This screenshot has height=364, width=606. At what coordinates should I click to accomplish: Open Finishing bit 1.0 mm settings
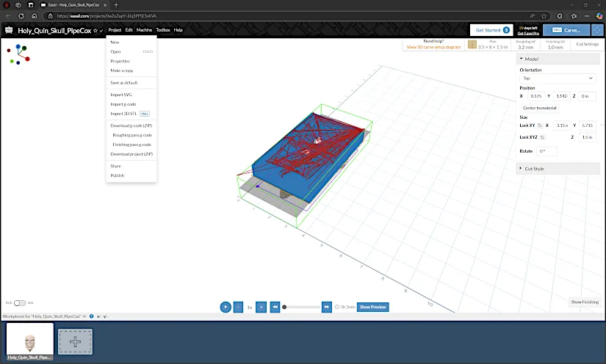(x=555, y=45)
